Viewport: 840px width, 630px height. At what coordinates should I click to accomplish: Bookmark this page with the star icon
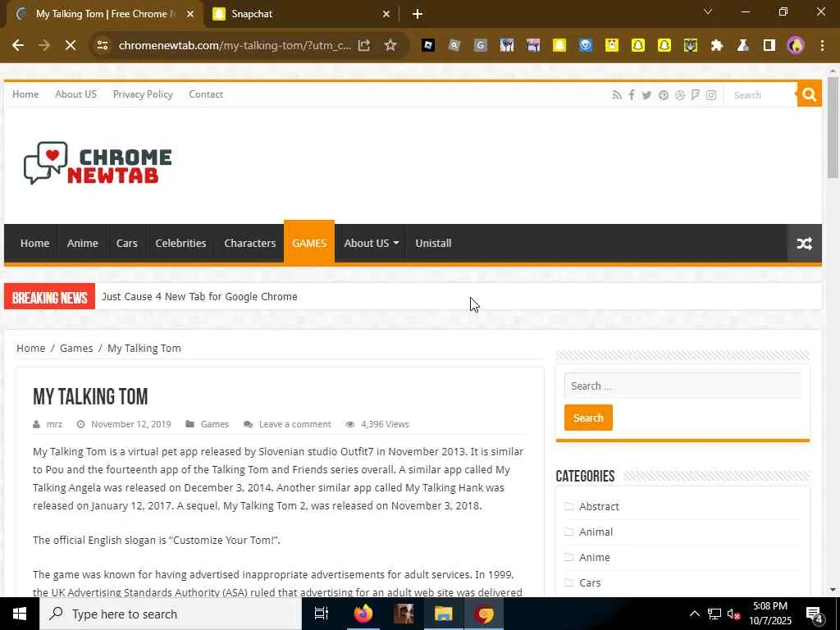(390, 46)
